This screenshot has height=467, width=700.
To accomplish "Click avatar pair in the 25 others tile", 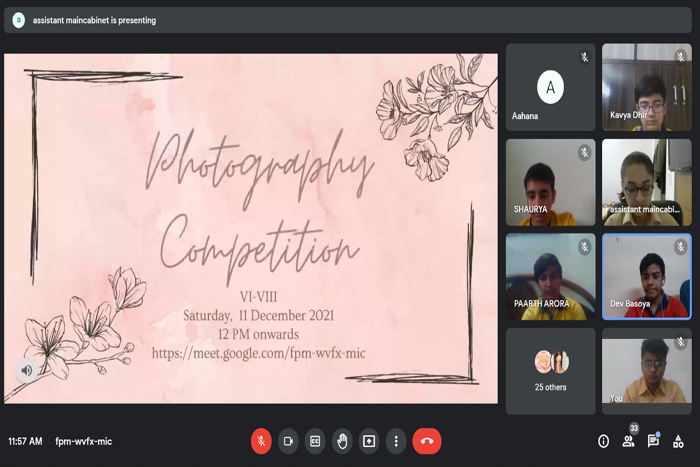I will 552,362.
